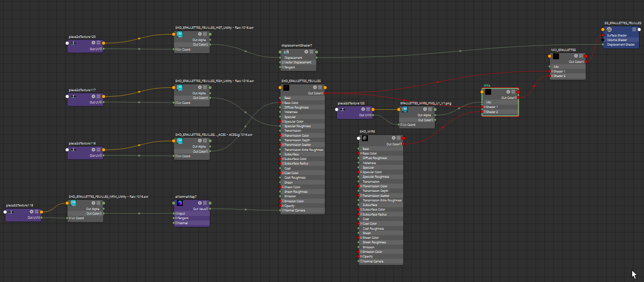Image resolution: width=644 pixels, height=282 pixels.
Task: Click the displacementShader7 node icon
Action: 286,52
